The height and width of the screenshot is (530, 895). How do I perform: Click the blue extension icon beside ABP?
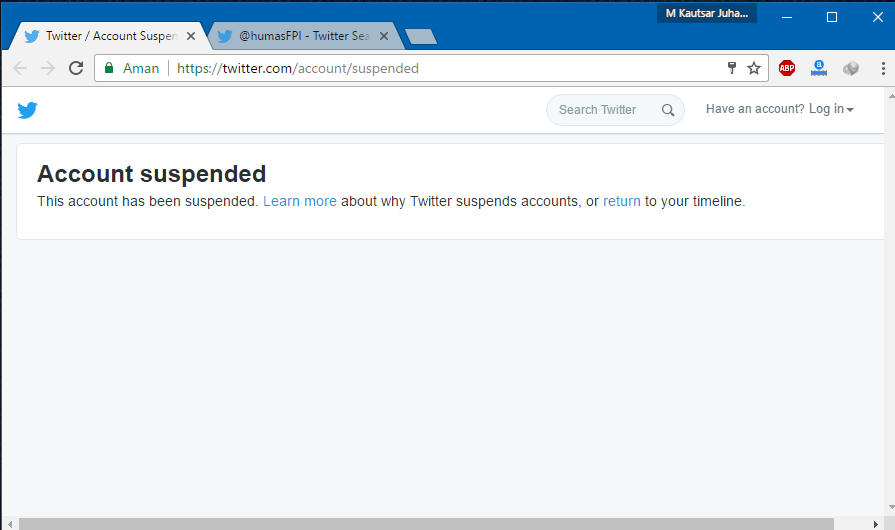pyautogui.click(x=819, y=68)
